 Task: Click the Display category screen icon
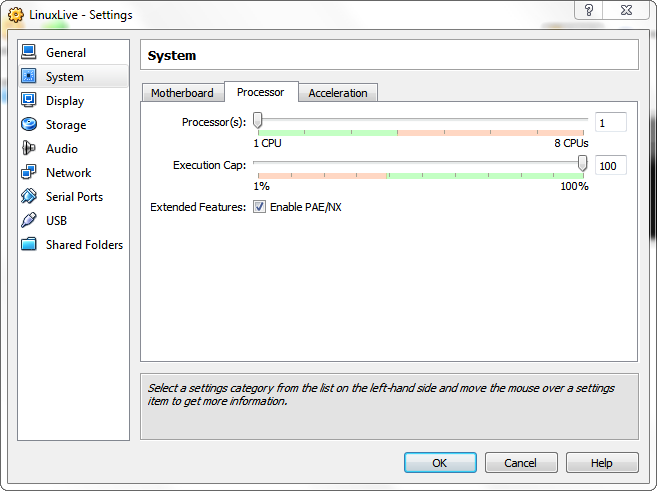click(x=29, y=100)
